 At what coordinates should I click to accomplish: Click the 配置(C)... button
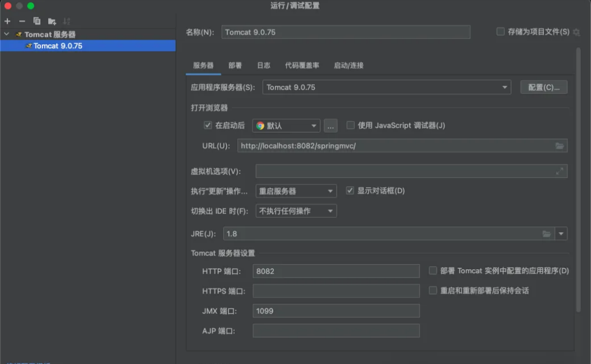click(544, 87)
